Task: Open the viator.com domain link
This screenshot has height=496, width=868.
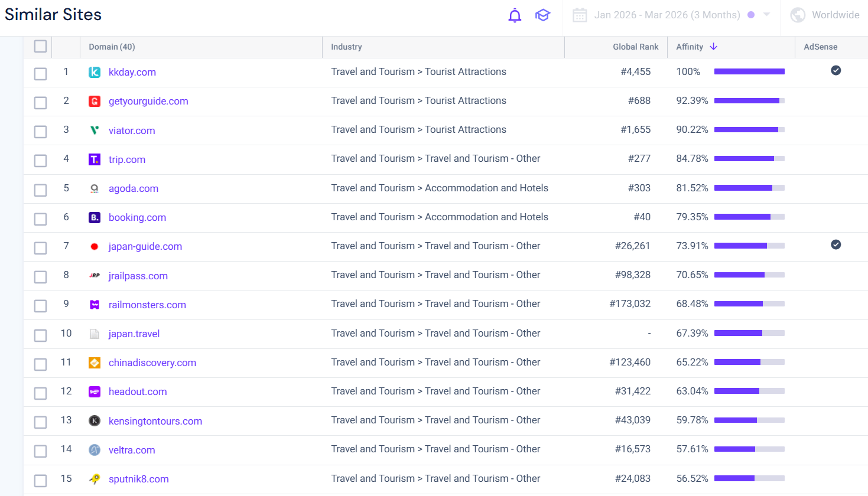Action: pos(132,130)
